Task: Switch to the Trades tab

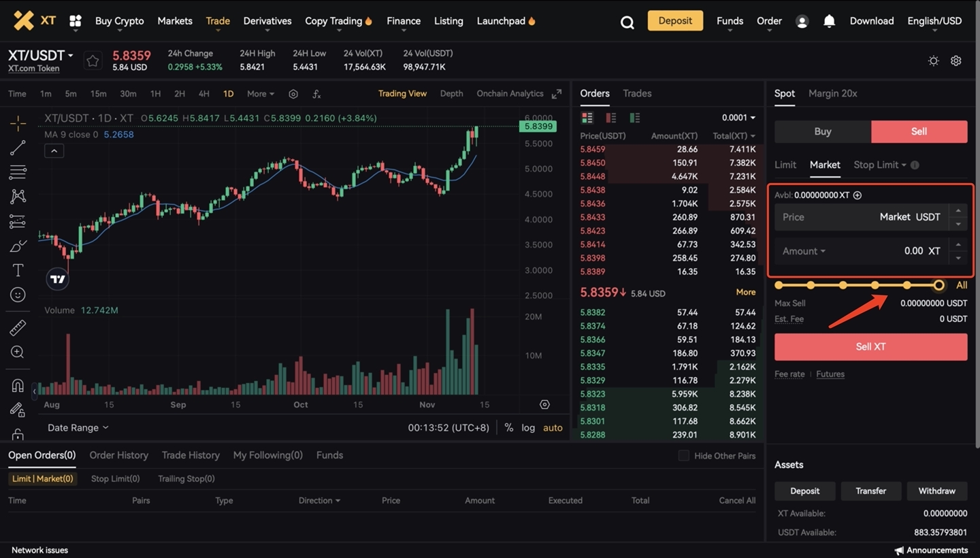Action: click(x=637, y=93)
